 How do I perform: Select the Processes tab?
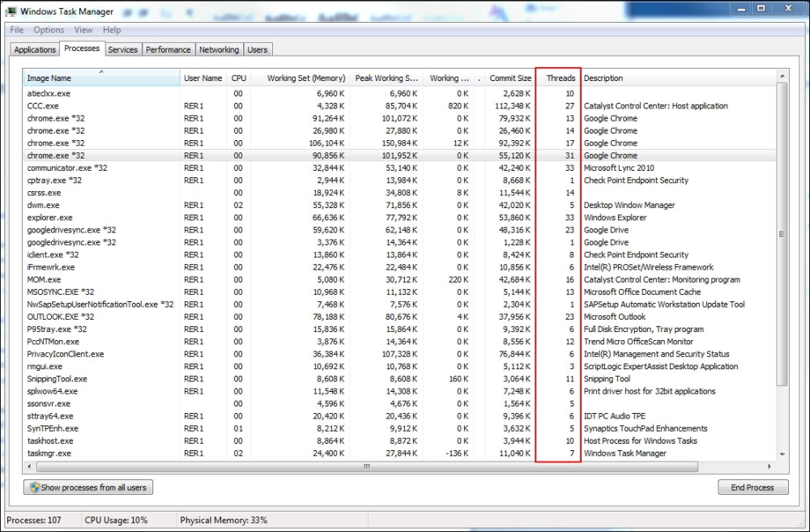[x=82, y=49]
